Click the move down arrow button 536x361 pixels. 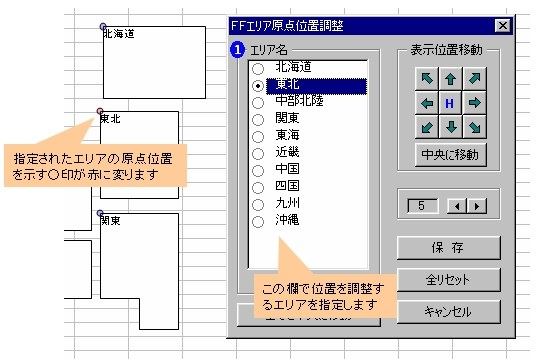pos(451,127)
